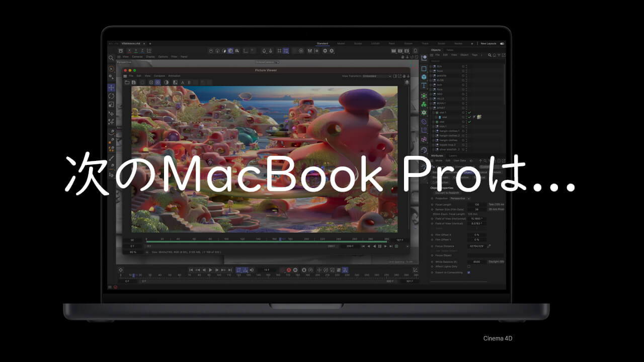The width and height of the screenshot is (644, 362).
Task: Click the search magnifier in left tool palette
Action: tap(111, 58)
